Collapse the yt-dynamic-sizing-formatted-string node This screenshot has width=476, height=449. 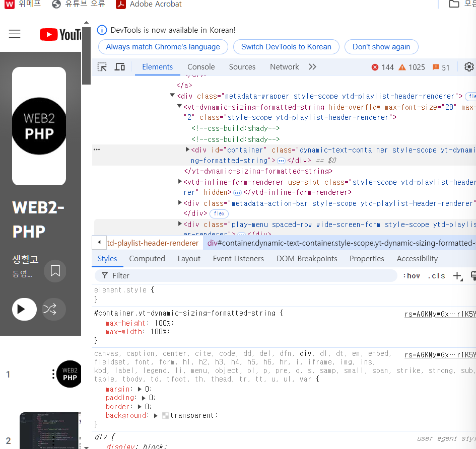[179, 107]
